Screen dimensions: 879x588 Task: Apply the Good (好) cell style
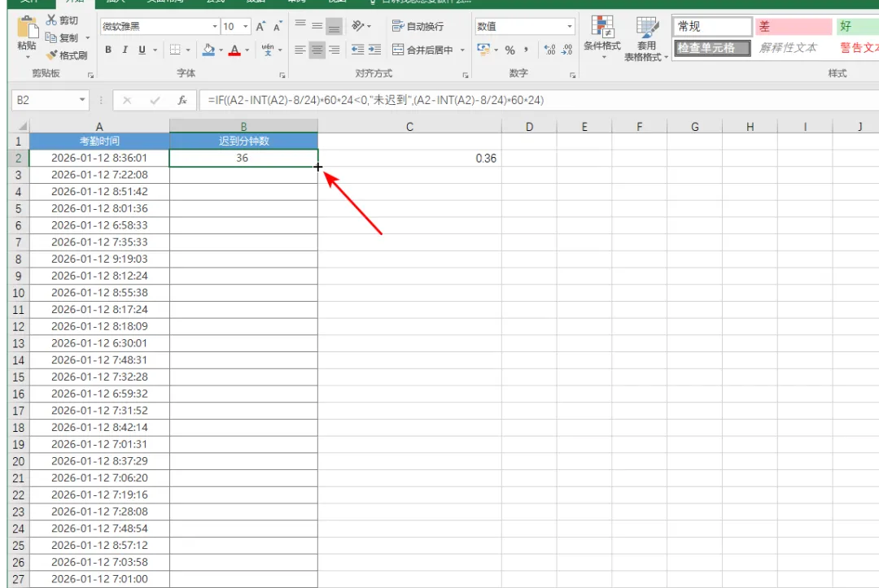tap(858, 26)
